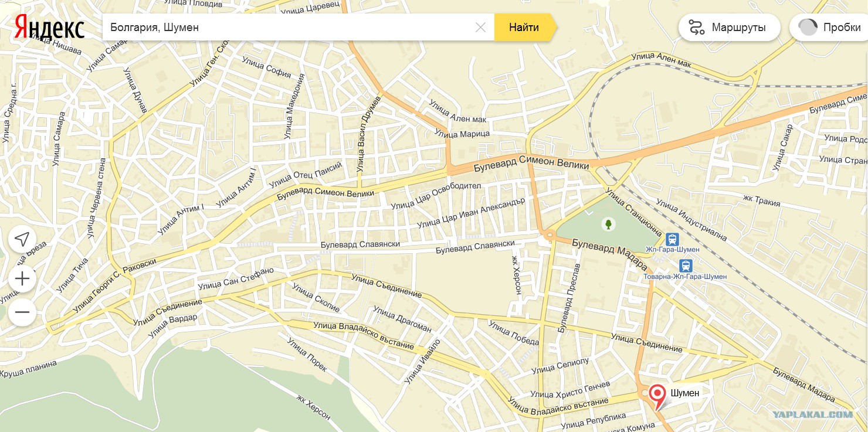The image size is (868, 432).
Task: Click the Шумен label beside the pin
Action: click(685, 393)
